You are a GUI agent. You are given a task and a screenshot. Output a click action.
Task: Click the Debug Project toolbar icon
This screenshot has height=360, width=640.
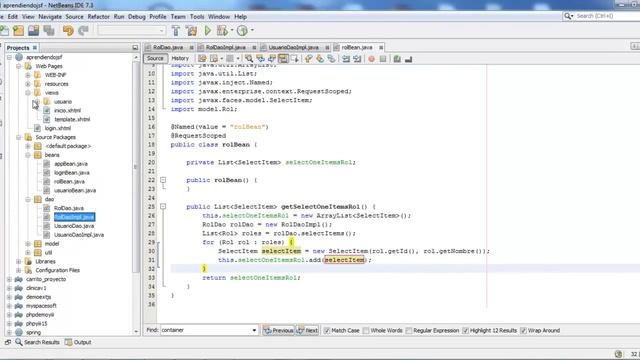pyautogui.click(x=222, y=31)
